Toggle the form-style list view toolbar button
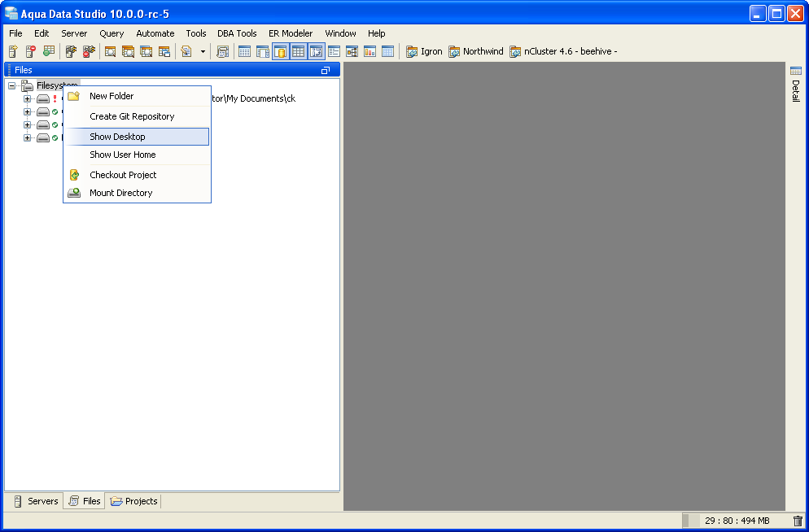 click(x=335, y=51)
